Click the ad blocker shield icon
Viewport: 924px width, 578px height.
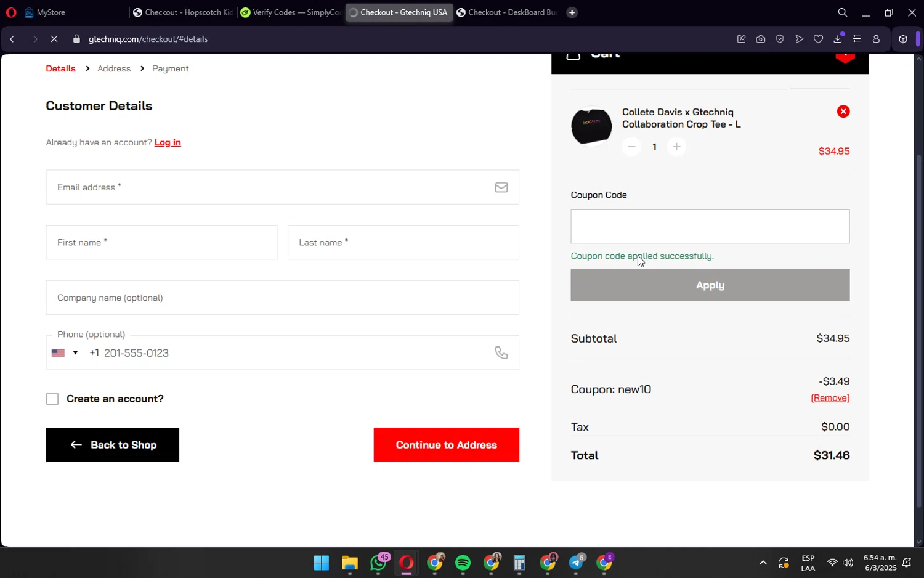tap(780, 39)
